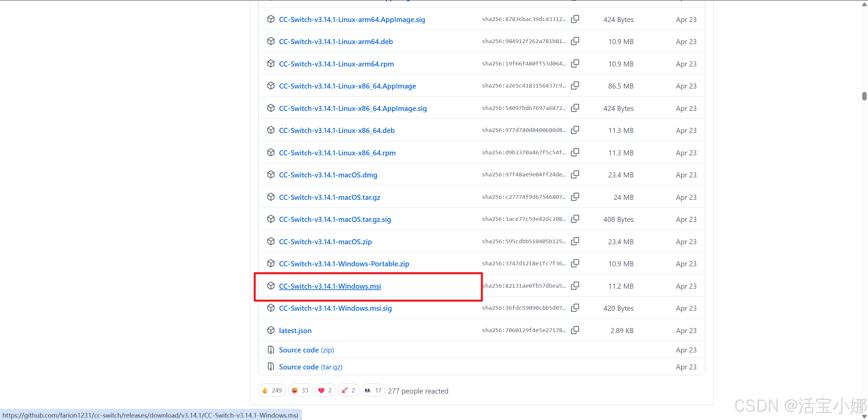The height and width of the screenshot is (420, 868).
Task: Download CC-Switch-v3.14.1-Linux-arm64.rpm
Action: pos(336,64)
